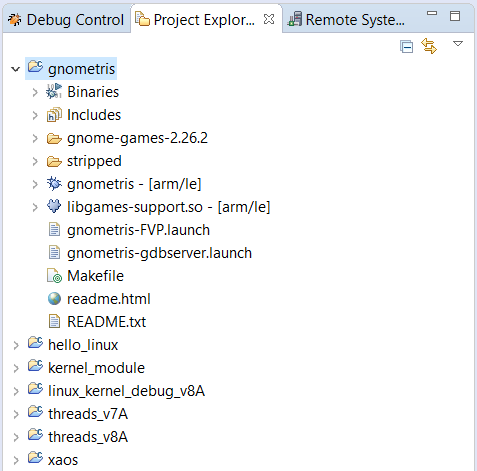The height and width of the screenshot is (471, 477).
Task: Click the Binaries icon
Action: pos(54,91)
